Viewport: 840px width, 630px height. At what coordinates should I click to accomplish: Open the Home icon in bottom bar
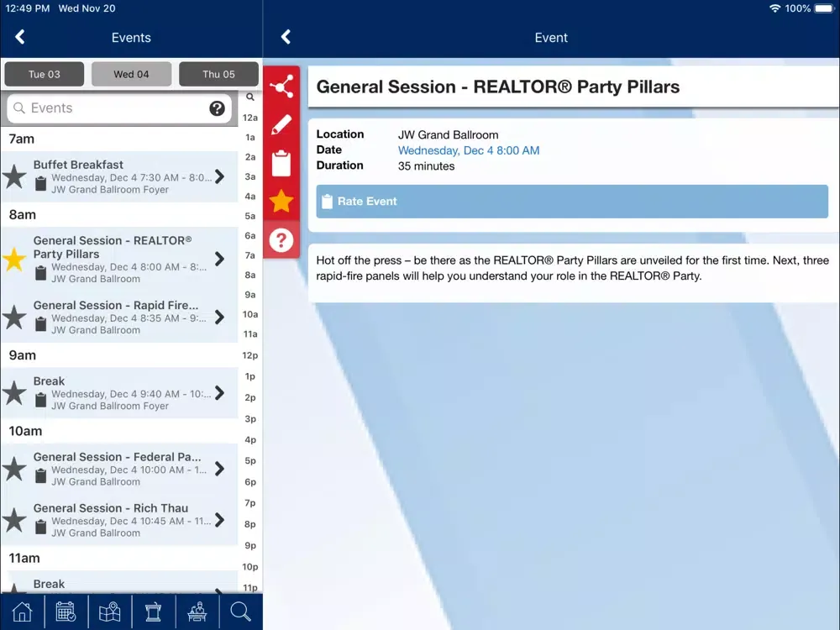tap(22, 612)
